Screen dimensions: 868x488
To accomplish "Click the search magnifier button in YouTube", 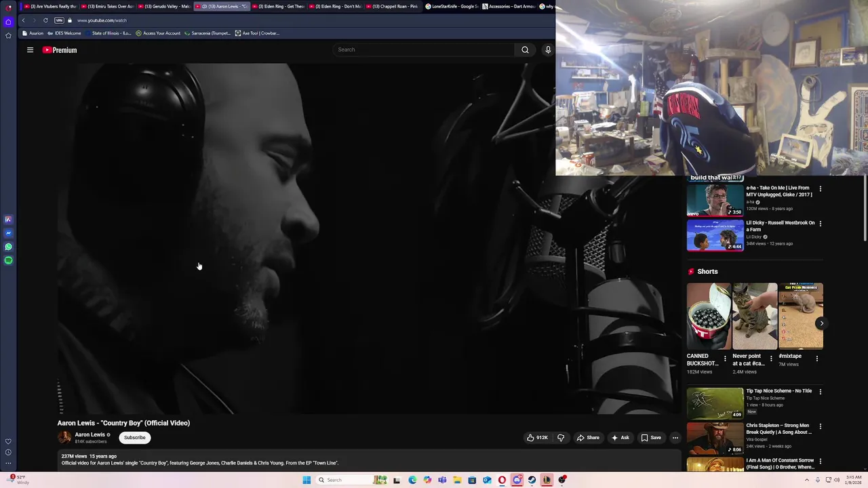I will [x=525, y=49].
